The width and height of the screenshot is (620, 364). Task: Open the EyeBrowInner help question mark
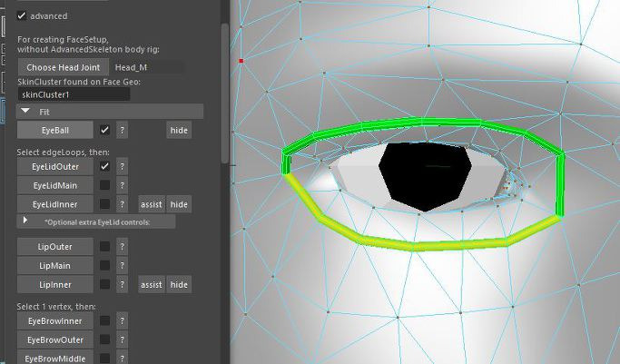(123, 321)
